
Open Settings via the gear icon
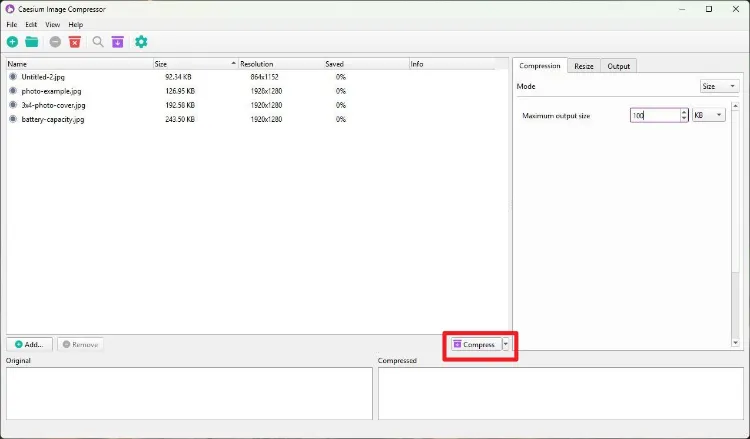point(141,42)
